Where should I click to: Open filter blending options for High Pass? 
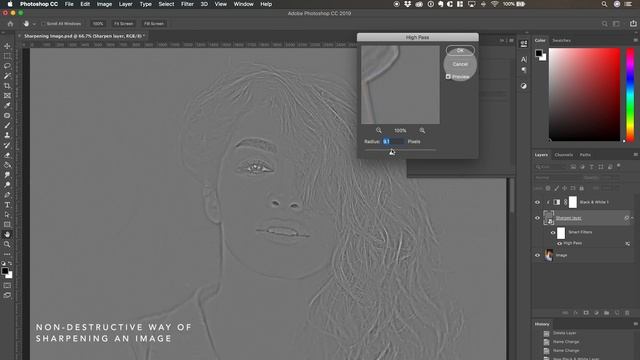(x=627, y=244)
